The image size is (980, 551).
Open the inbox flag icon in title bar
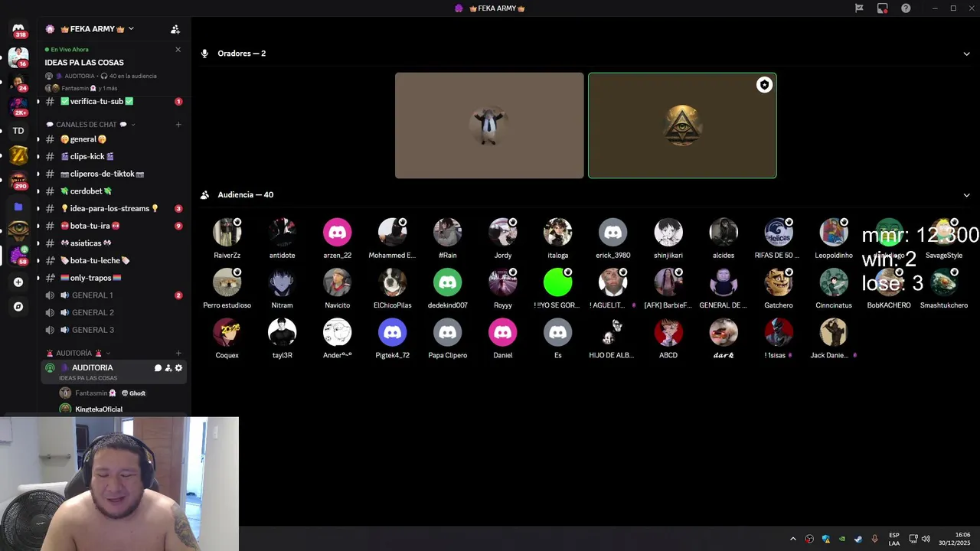point(859,8)
